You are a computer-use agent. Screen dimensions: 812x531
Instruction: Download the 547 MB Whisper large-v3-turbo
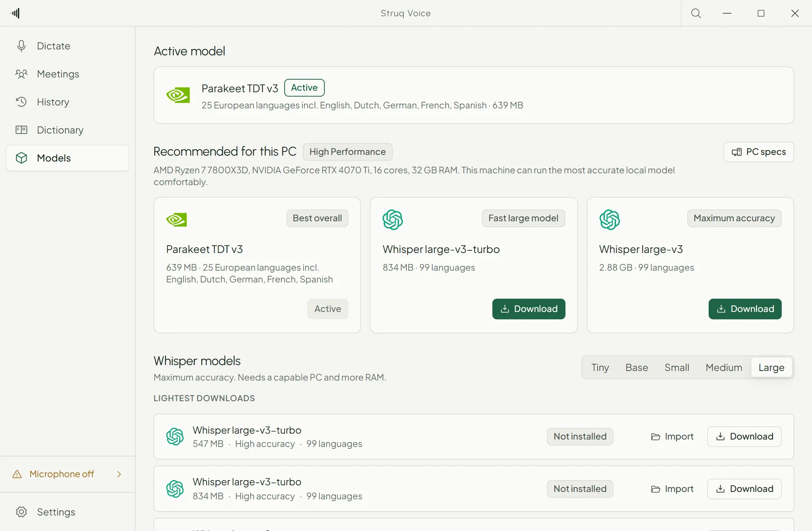click(x=744, y=436)
